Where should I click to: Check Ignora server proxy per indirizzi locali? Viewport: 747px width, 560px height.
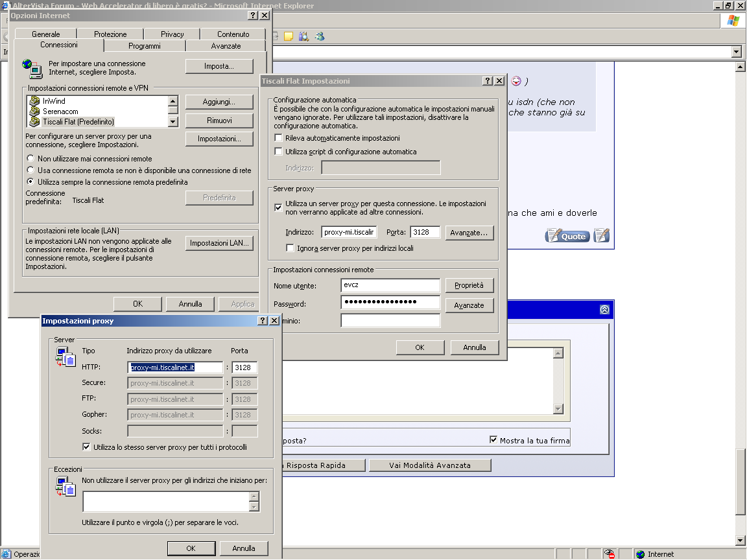coord(290,248)
